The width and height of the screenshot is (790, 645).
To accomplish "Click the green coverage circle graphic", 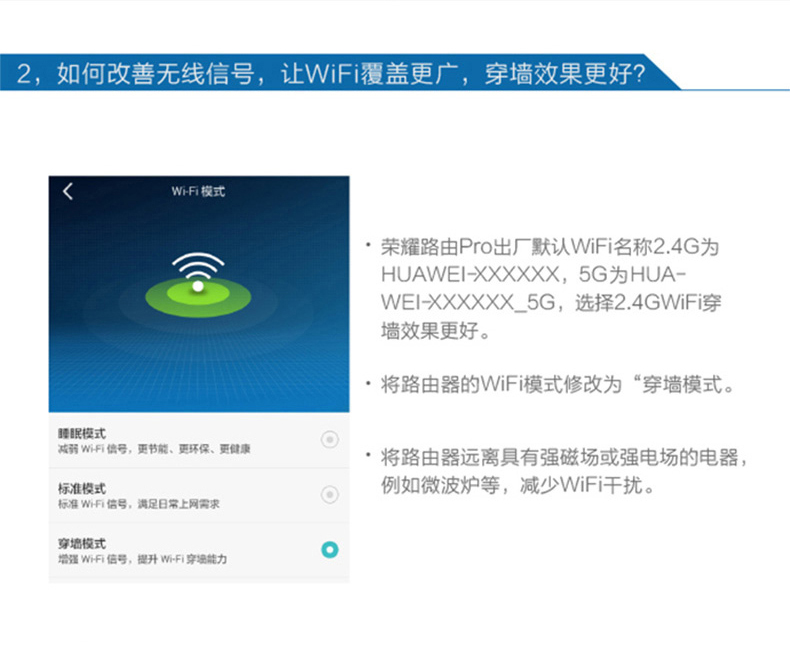I will (x=198, y=297).
